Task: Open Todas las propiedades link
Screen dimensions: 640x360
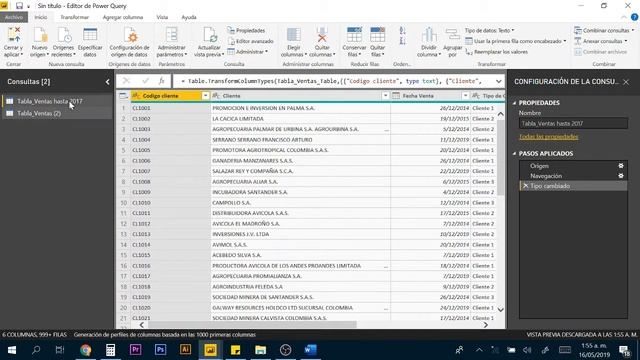Action: tap(549, 137)
